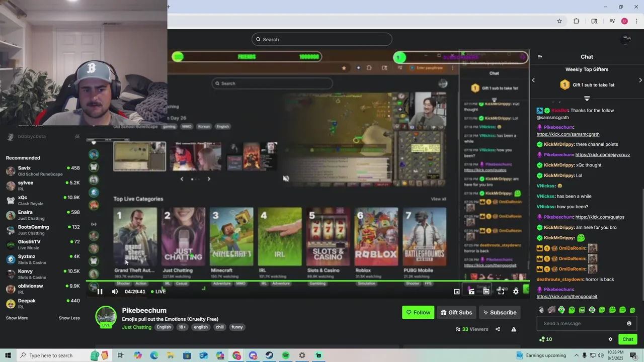Enter fullscreen mode in player
Viewport: 644px width, 362px height.
501,292
